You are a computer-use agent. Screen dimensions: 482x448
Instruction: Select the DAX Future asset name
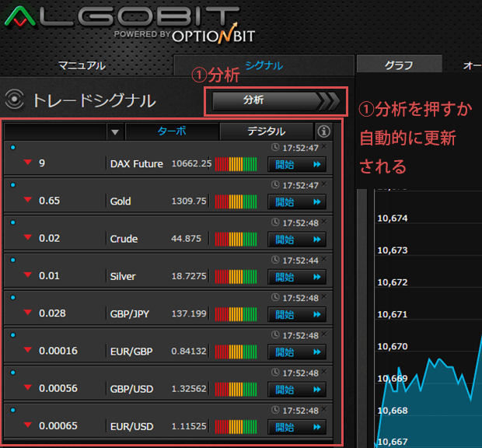[137, 164]
